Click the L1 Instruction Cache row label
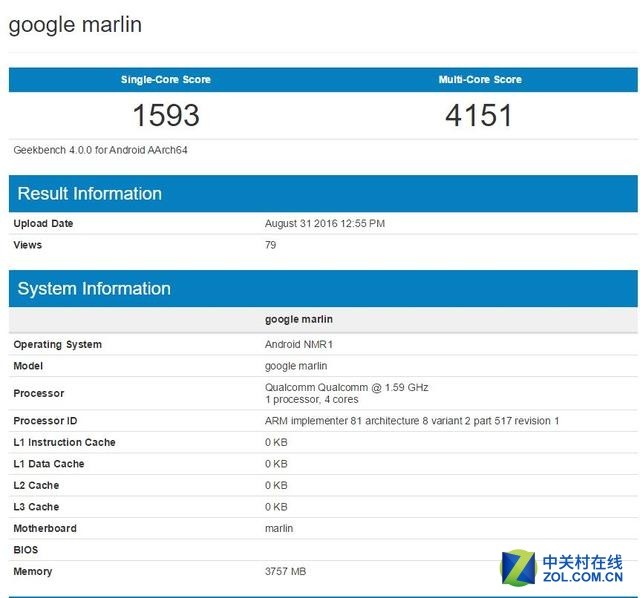Screen dimensions: 640x598 (64, 442)
